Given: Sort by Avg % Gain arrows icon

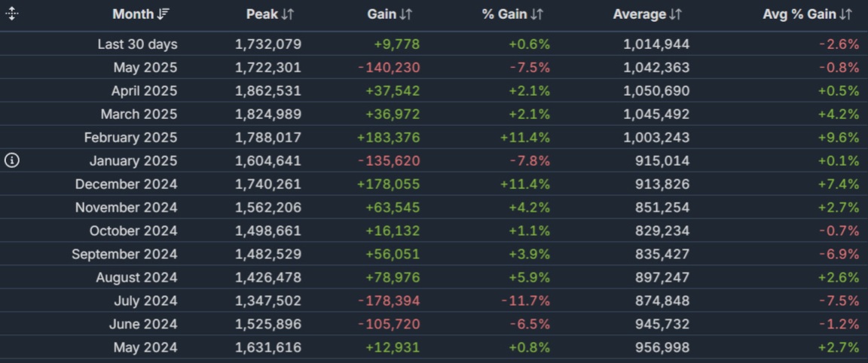Looking at the screenshot, I should coord(846,14).
